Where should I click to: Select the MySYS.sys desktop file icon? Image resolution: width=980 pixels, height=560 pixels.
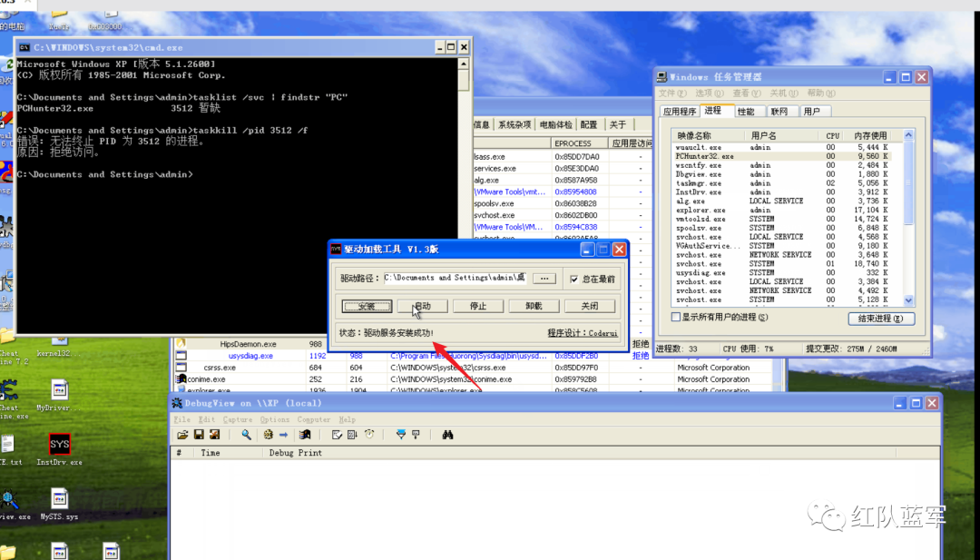pos(59,505)
